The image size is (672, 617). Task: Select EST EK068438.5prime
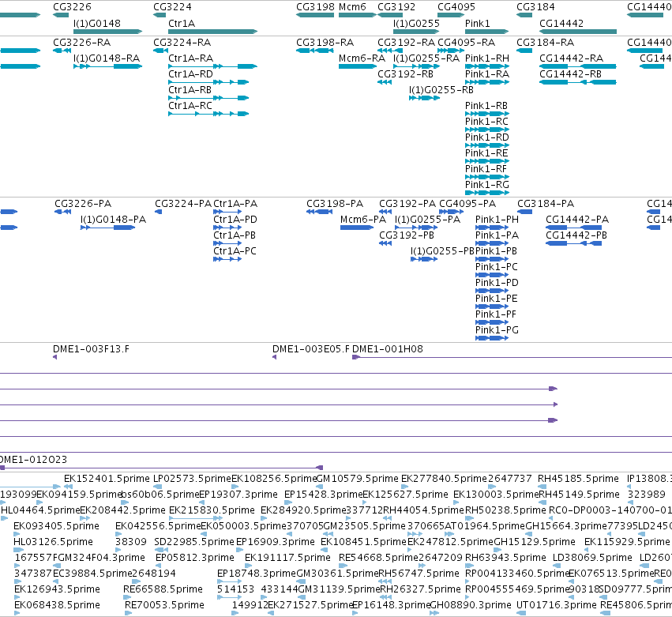(57, 605)
